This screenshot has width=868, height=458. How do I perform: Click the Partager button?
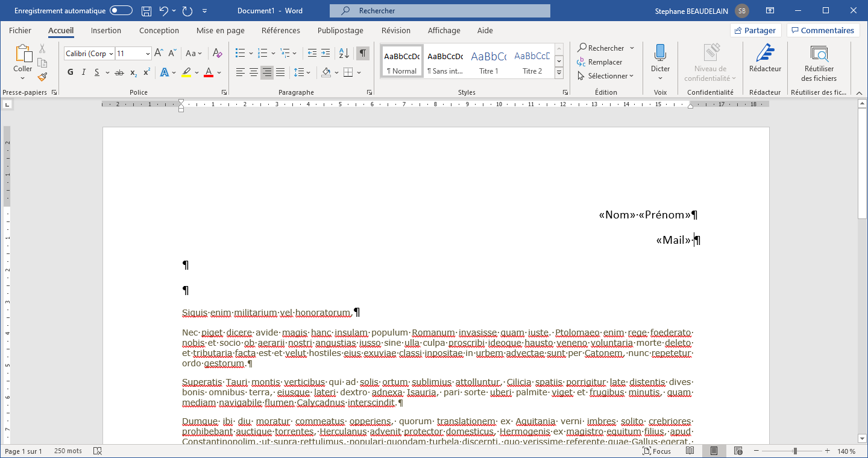[x=755, y=30]
